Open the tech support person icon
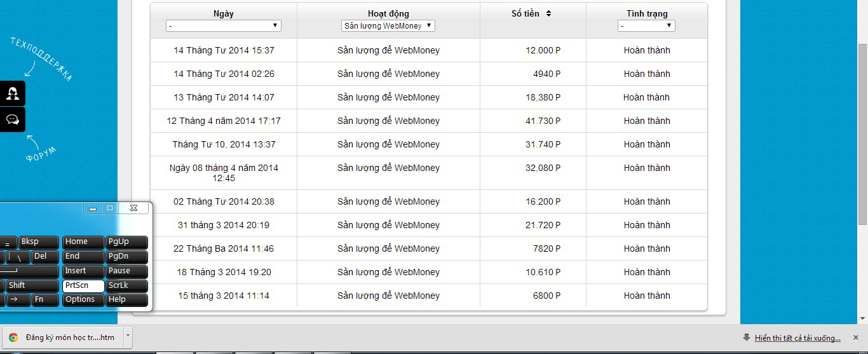This screenshot has height=354, width=868. (x=13, y=93)
